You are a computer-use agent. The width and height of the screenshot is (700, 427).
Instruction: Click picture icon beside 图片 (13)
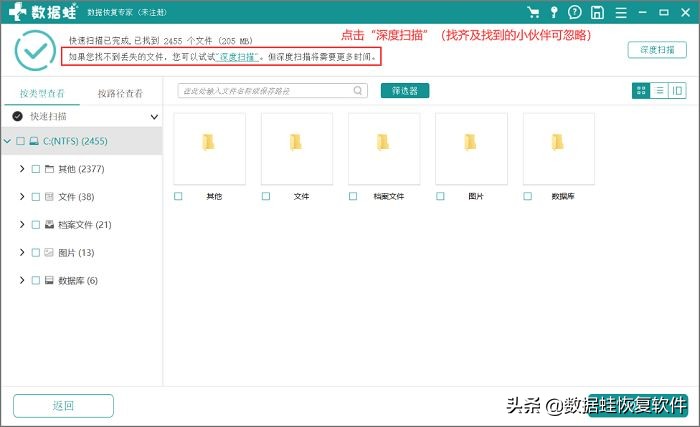point(49,252)
